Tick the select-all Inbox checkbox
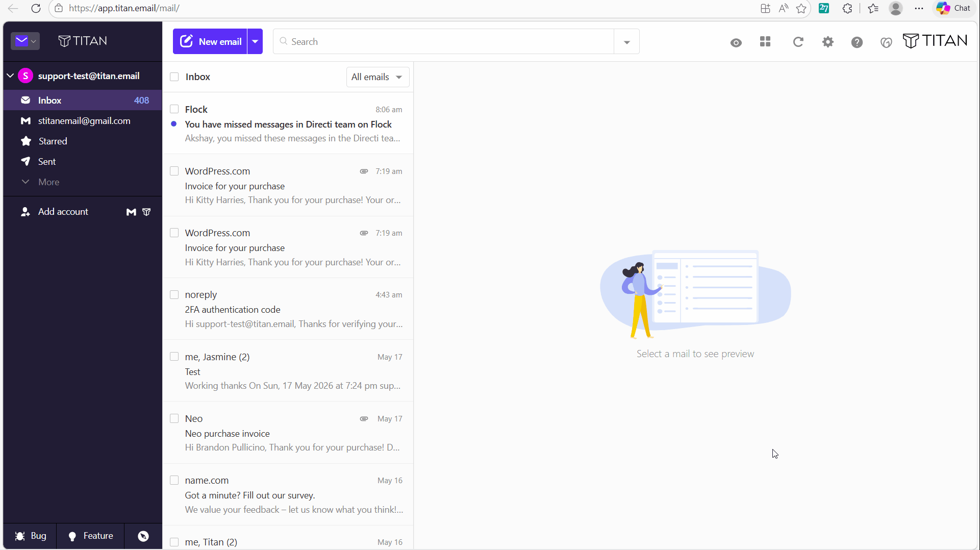980x550 pixels. coord(174,77)
